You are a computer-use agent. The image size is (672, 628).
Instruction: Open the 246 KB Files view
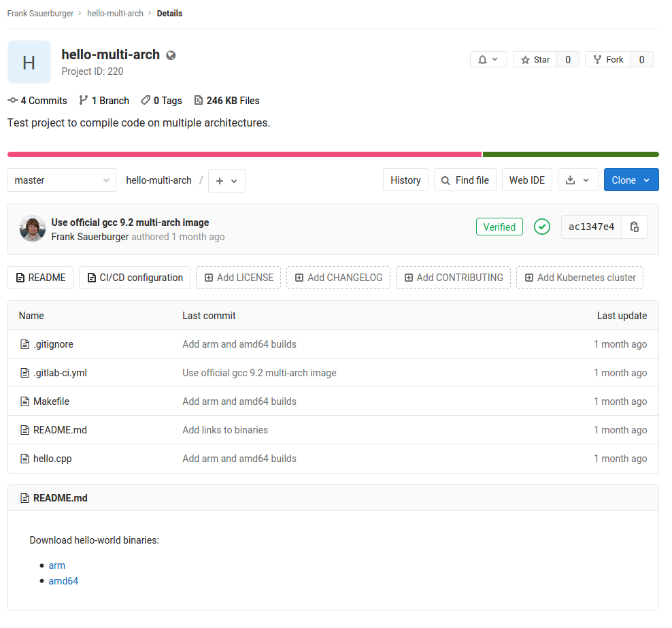226,100
